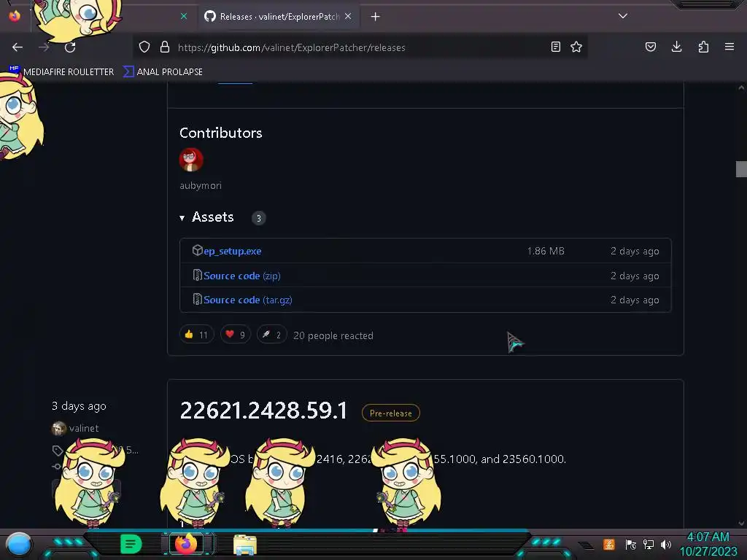Go forward with the forward arrow
The image size is (747, 560).
(44, 47)
